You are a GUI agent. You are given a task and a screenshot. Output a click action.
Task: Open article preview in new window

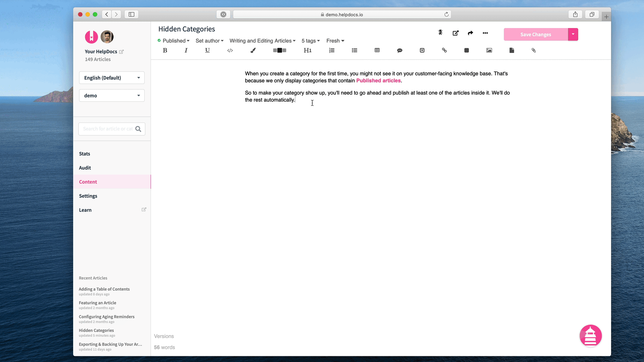tap(455, 33)
